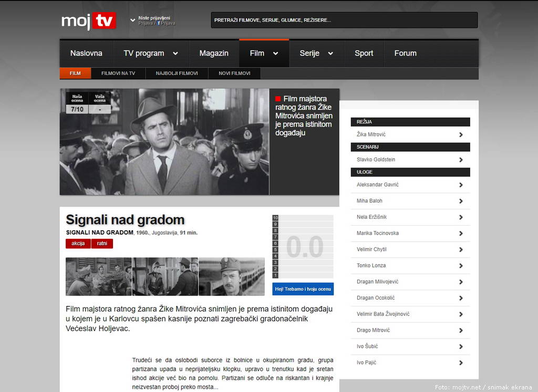Viewport: 538px width, 392px height.
Task: Rate the film 5 on the scale
Action: pos(275,250)
